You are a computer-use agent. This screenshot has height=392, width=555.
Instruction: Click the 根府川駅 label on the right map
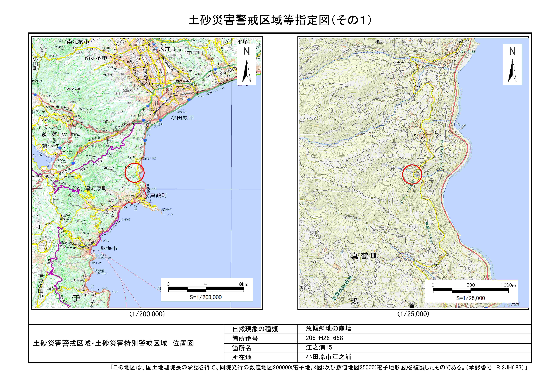click(468, 52)
